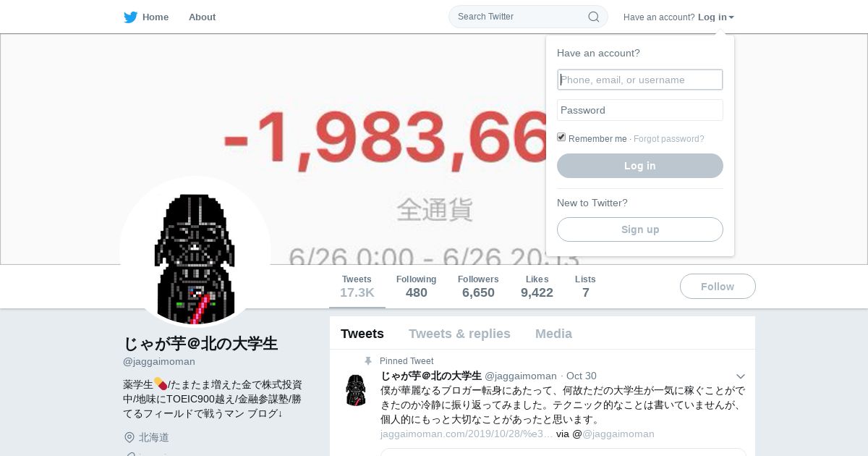Focus the Phone, email, or username field

pyautogui.click(x=640, y=80)
